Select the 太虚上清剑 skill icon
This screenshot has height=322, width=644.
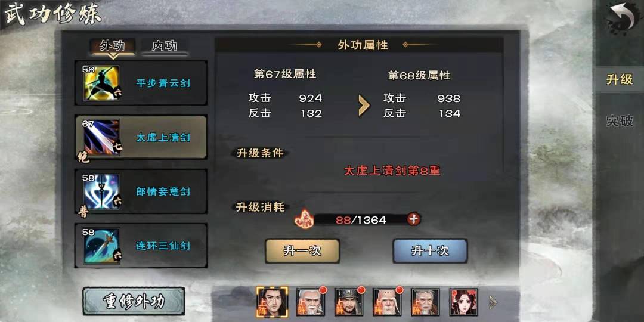(x=101, y=137)
